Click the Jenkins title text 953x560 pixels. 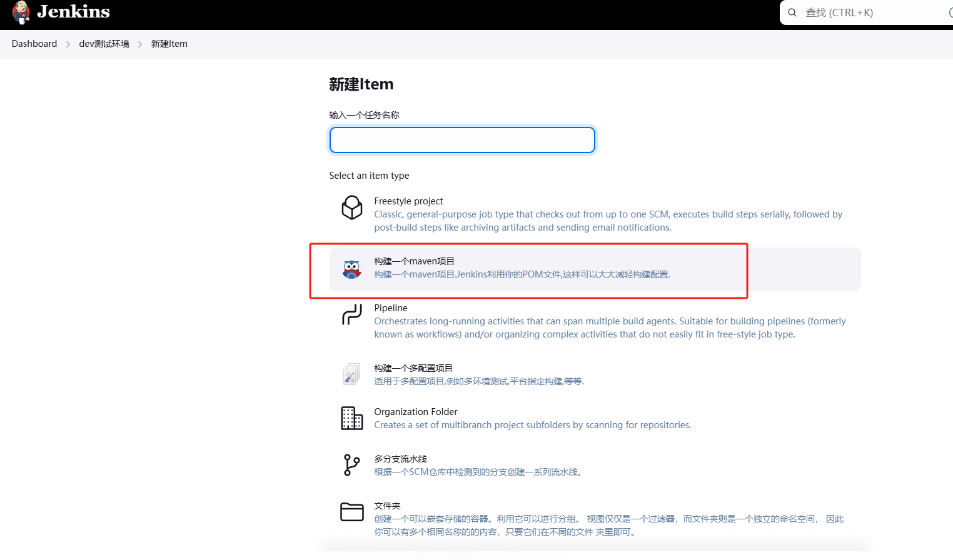coord(73,11)
